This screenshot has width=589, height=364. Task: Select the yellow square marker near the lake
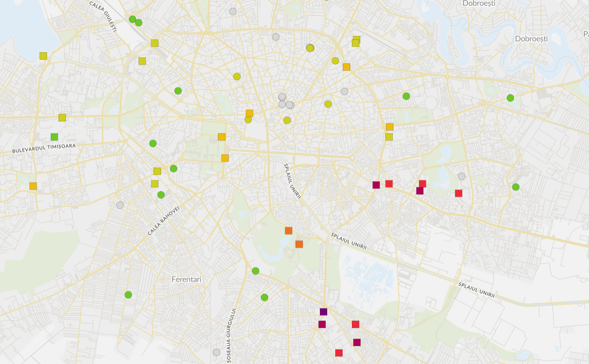43,56
